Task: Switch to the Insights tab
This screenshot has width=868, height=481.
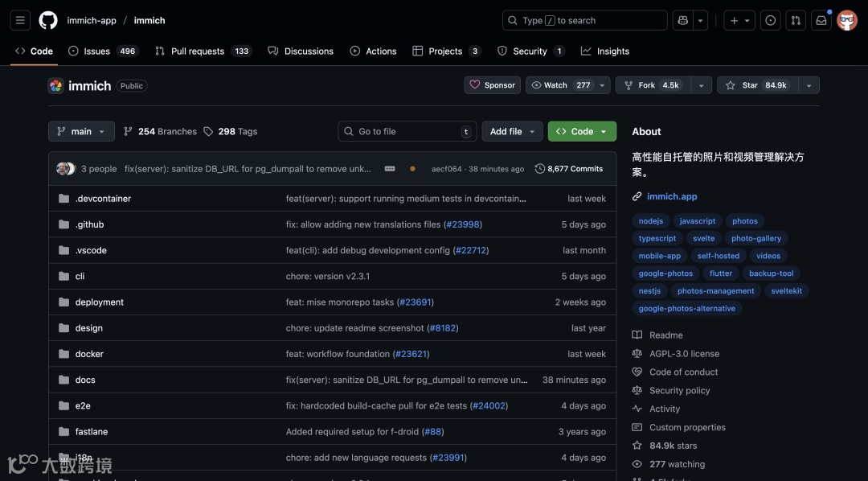Action: tap(605, 51)
